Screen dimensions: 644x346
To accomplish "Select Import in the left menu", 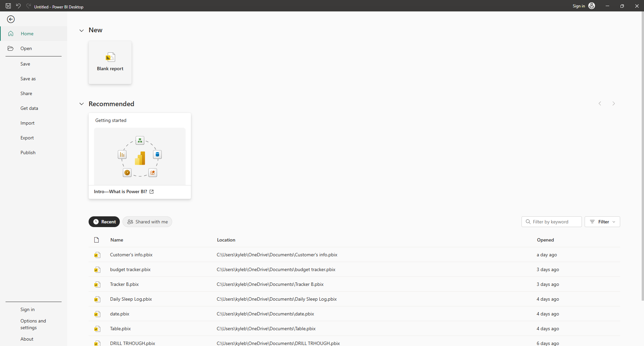I will coord(28,123).
